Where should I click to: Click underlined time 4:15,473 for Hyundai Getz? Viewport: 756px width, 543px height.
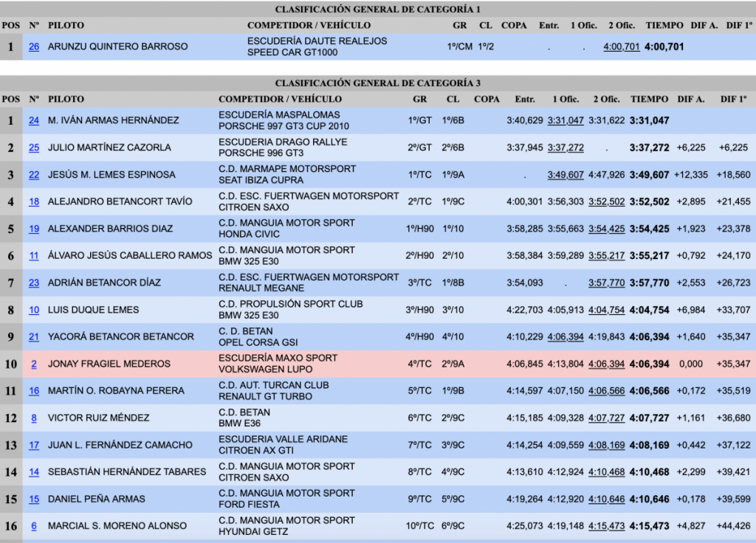point(606,526)
